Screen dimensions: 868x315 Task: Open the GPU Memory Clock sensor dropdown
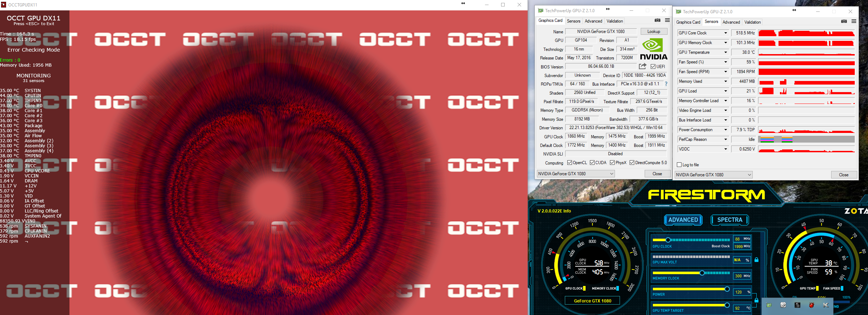click(x=726, y=43)
